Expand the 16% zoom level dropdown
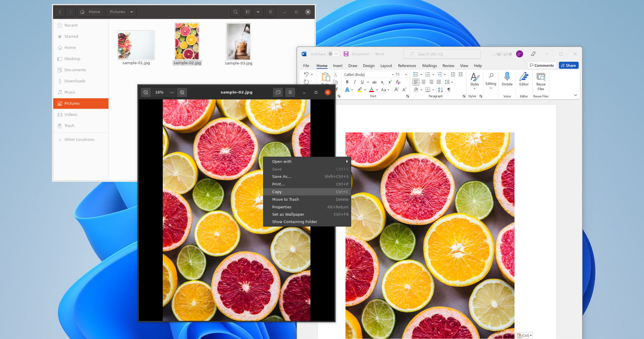The image size is (644, 339). pyautogui.click(x=172, y=92)
